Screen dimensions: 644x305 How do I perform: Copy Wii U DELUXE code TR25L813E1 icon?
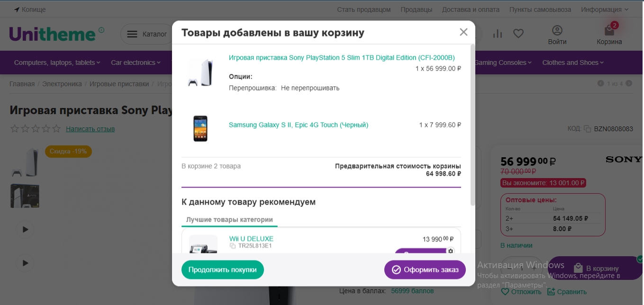[233, 246]
